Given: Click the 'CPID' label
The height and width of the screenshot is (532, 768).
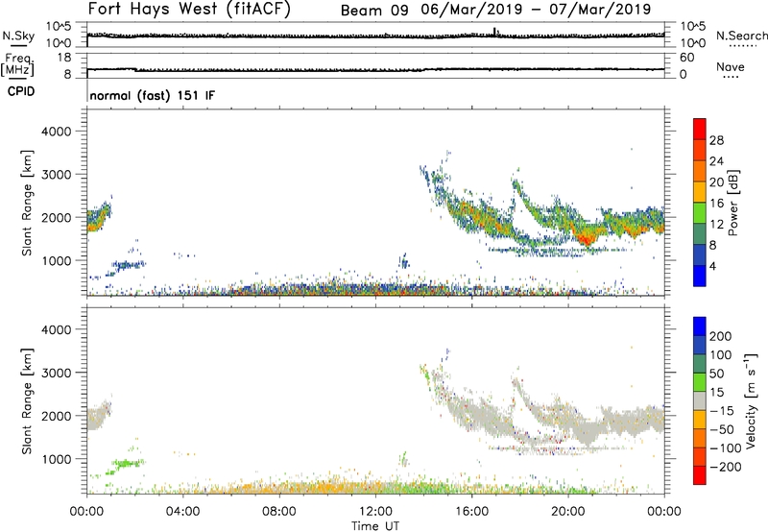Looking at the screenshot, I should tap(21, 91).
